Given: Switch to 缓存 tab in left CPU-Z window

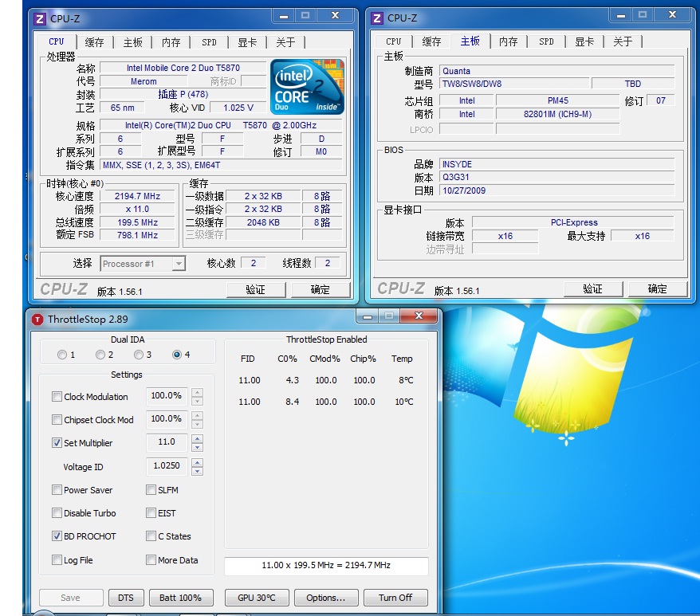Looking at the screenshot, I should coord(95,42).
